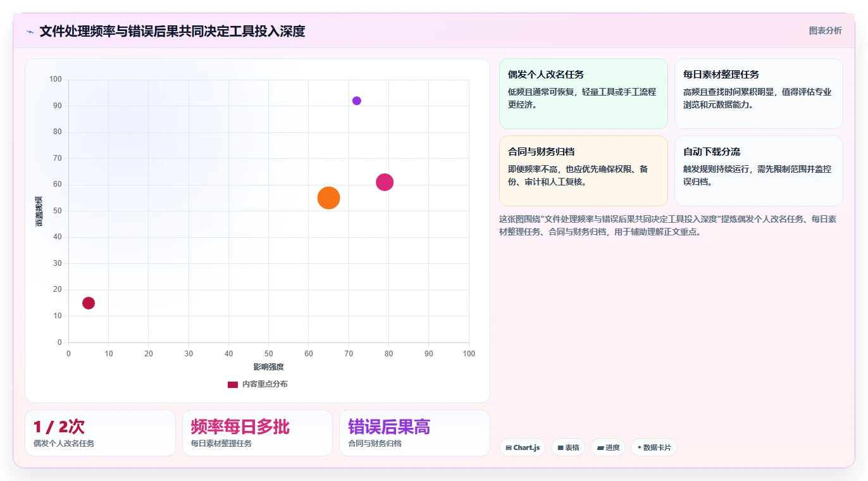868x481 pixels.
Task: Click the summary paragraph starting 这张图围绕
Action: pos(668,225)
